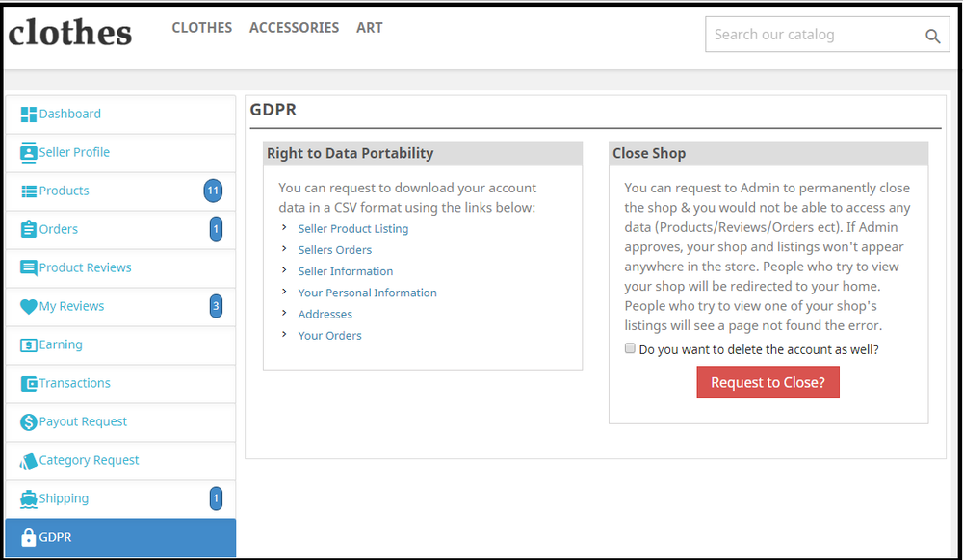Open Your Personal Information download link
The image size is (963, 560).
[367, 292]
